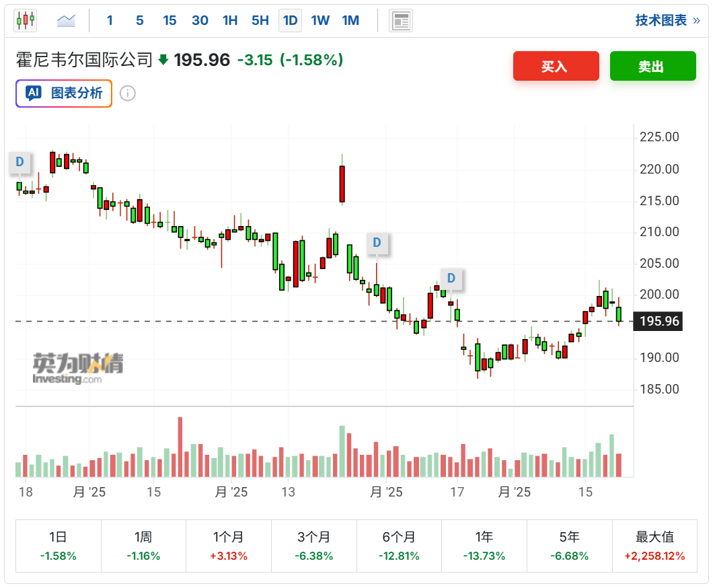Click the red 买入 buy button

click(556, 66)
